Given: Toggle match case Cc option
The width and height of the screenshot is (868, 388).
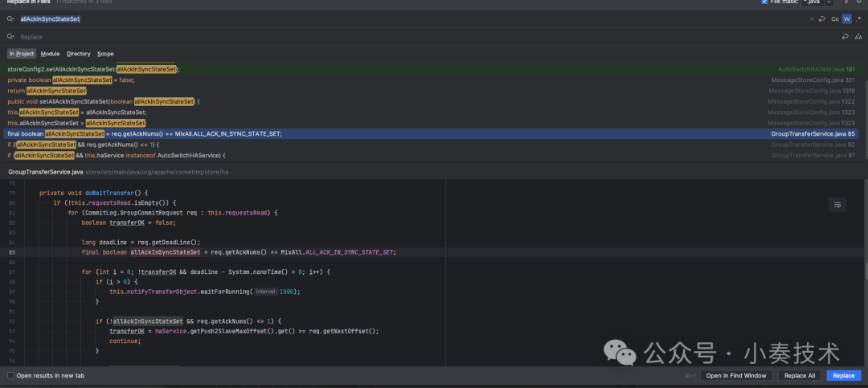Looking at the screenshot, I should pyautogui.click(x=835, y=18).
